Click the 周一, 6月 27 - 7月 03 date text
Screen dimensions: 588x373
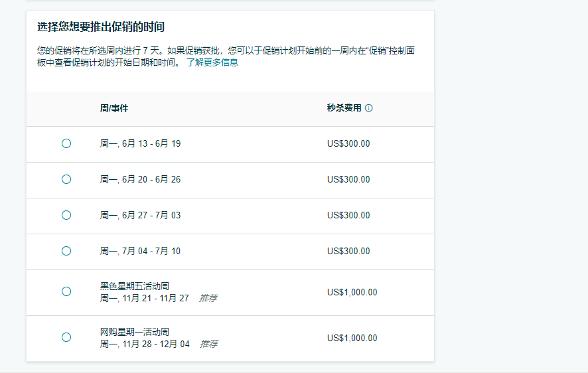(x=140, y=215)
